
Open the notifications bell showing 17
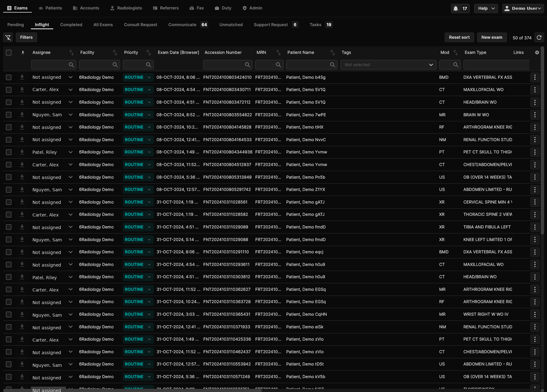click(460, 9)
